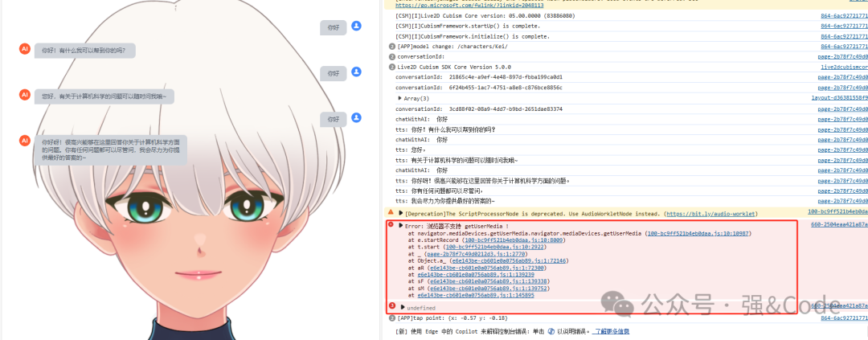Select 'CubismFramework.initialize() is complete.' log line
This screenshot has height=340, width=868.
pos(473,36)
